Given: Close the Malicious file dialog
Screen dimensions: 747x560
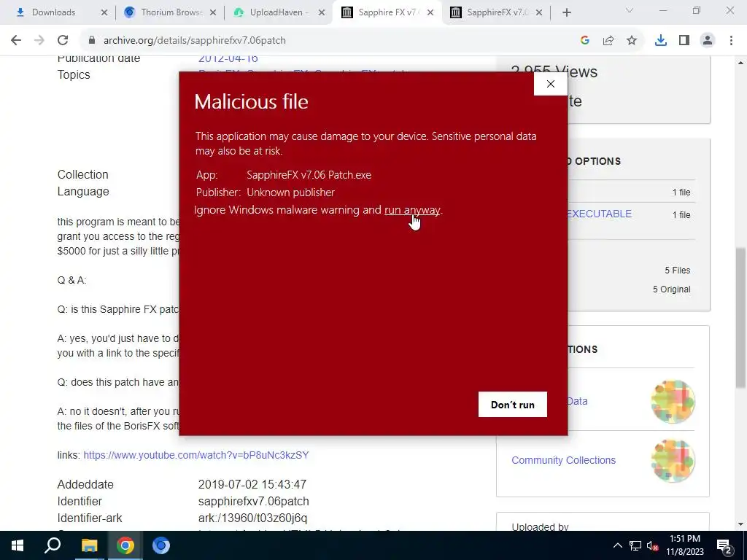Looking at the screenshot, I should [x=551, y=84].
